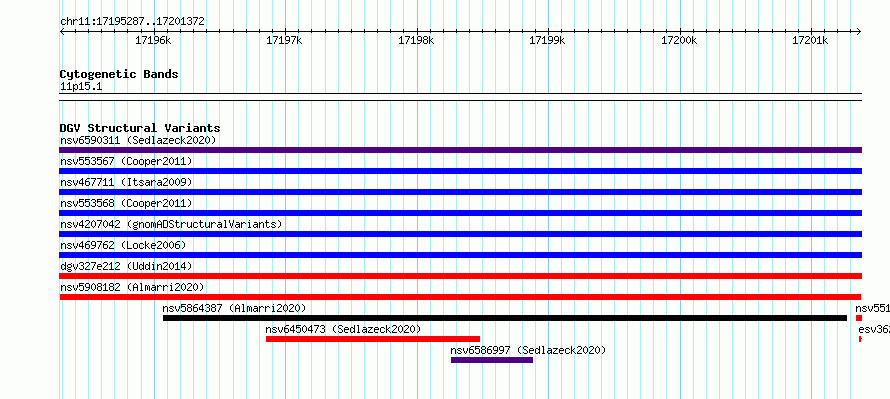This screenshot has height=399, width=890.
Task: Select the nsv553568 blue variant bar
Action: click(460, 213)
